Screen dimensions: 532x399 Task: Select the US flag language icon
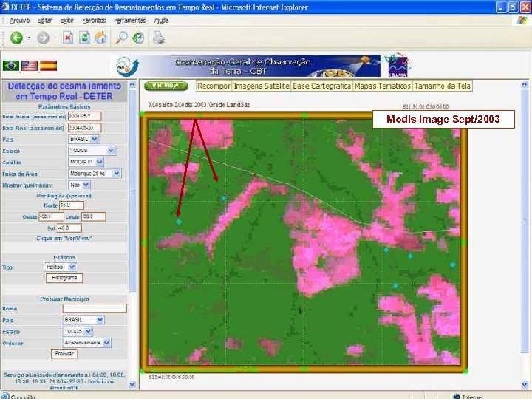(30, 66)
